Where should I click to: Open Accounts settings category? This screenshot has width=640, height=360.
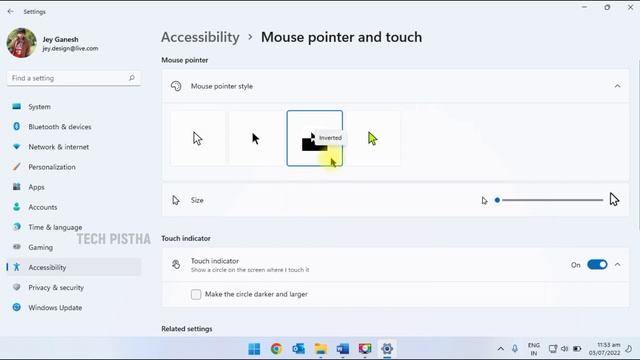[x=73, y=207]
